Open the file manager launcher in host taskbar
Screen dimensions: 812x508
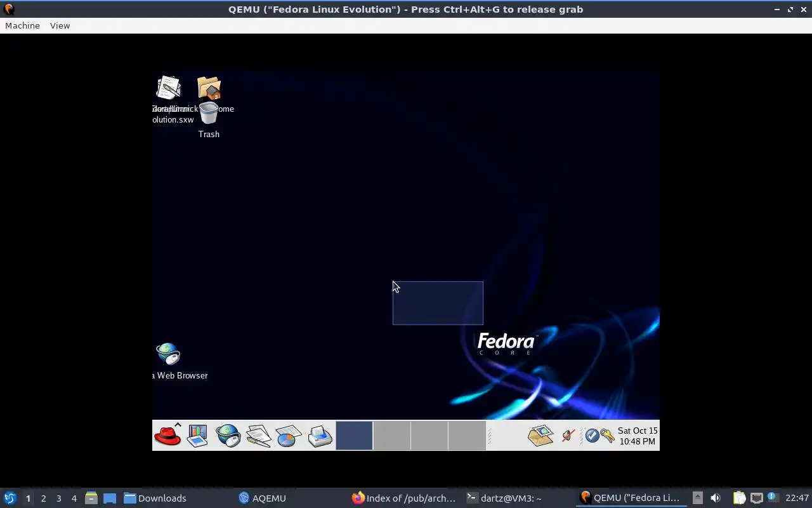(x=91, y=498)
